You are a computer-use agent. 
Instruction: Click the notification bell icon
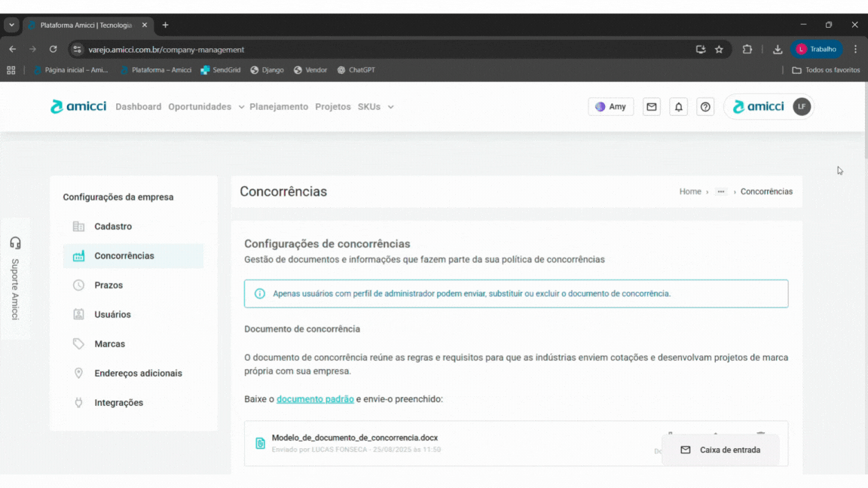pyautogui.click(x=678, y=106)
